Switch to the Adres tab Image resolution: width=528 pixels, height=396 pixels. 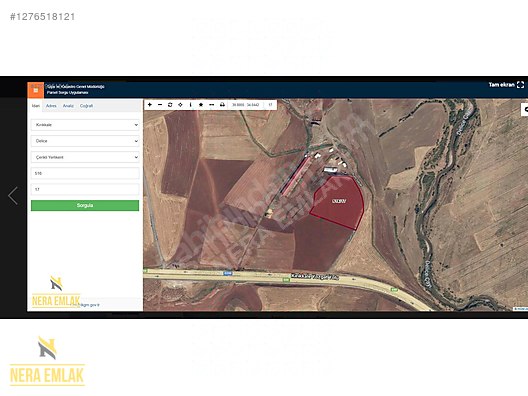pyautogui.click(x=51, y=106)
